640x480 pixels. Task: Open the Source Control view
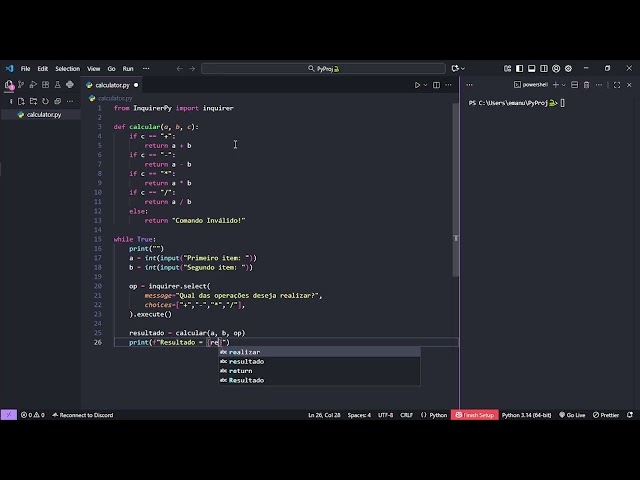(x=21, y=84)
